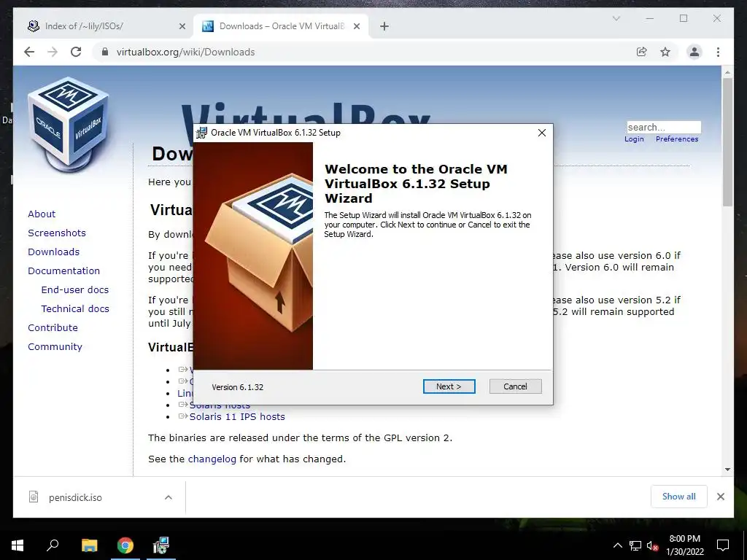Open the Screenshots sidebar link
The height and width of the screenshot is (560, 747).
[57, 233]
